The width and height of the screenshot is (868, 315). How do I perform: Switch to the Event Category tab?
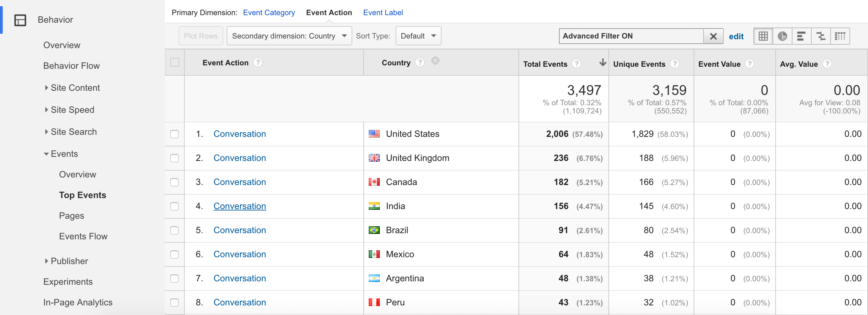pos(269,12)
